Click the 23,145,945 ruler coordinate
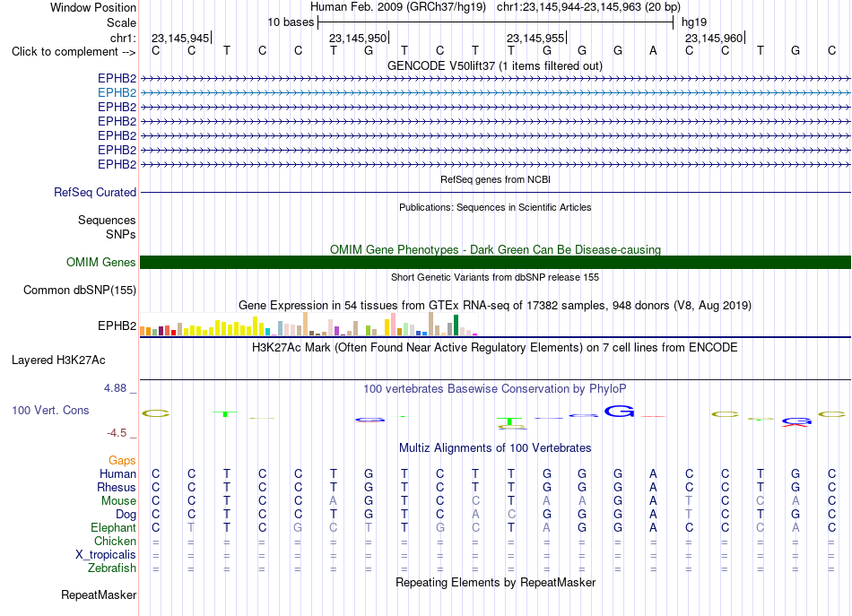 coord(180,38)
